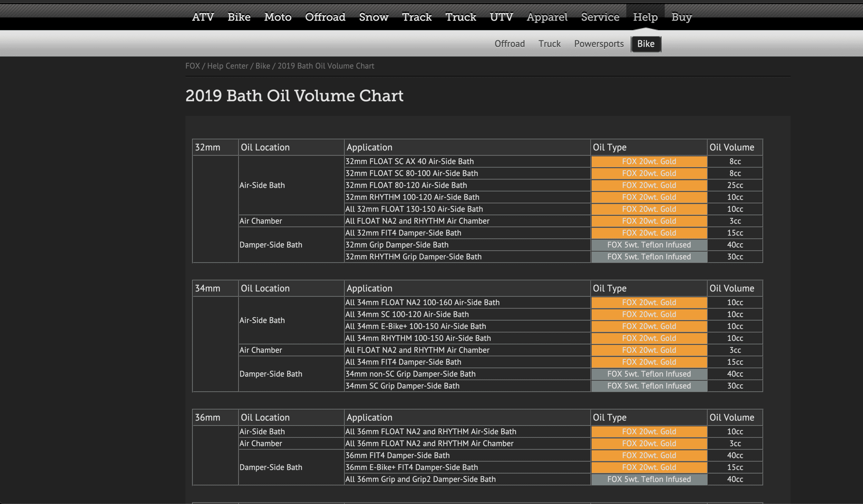Open the Bike top navigation item
This screenshot has width=863, height=504.
pyautogui.click(x=239, y=17)
